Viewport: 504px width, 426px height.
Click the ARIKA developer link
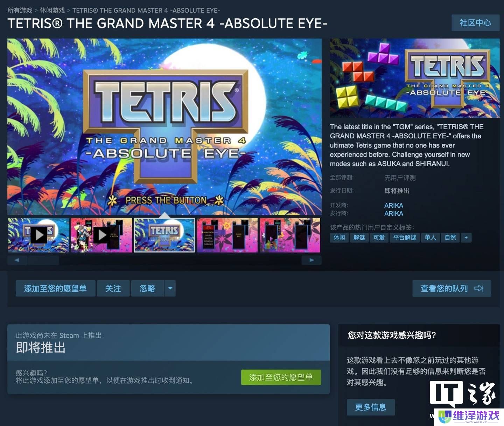coord(394,206)
